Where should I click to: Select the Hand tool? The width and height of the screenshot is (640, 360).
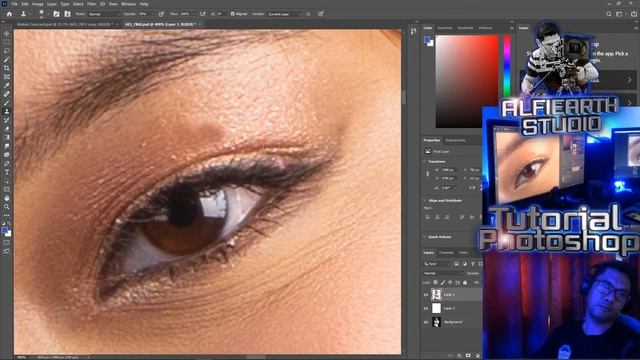tap(7, 198)
